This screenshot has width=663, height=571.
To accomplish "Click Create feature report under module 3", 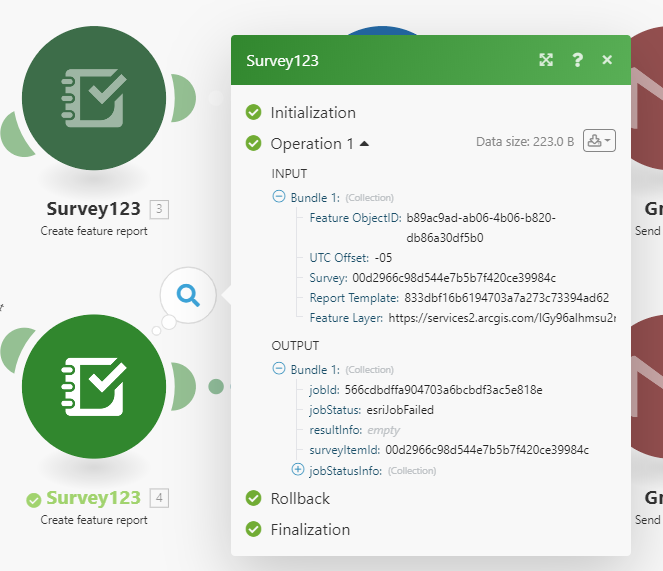I will point(94,231).
